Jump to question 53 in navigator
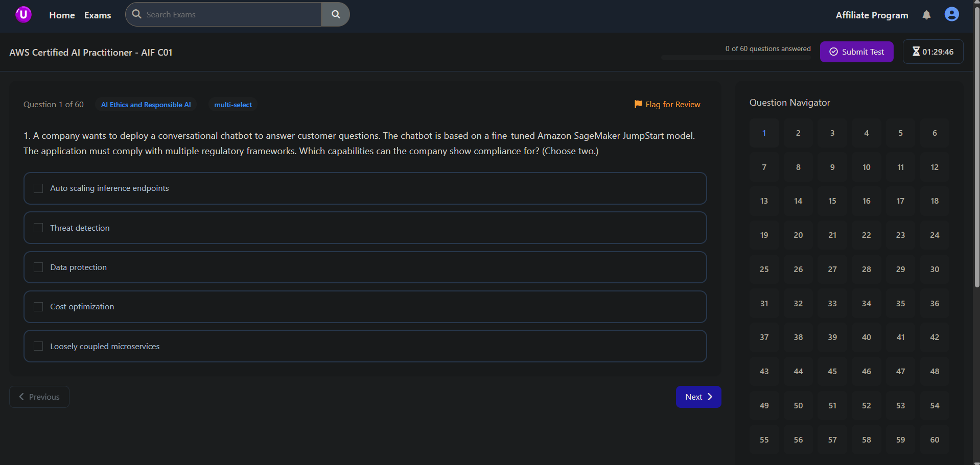 (901, 405)
